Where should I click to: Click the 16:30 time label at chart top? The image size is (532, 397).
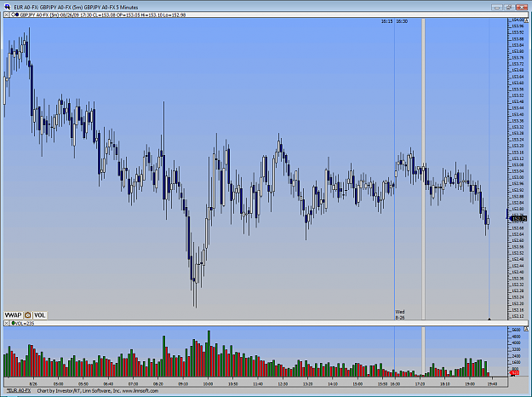click(x=402, y=21)
